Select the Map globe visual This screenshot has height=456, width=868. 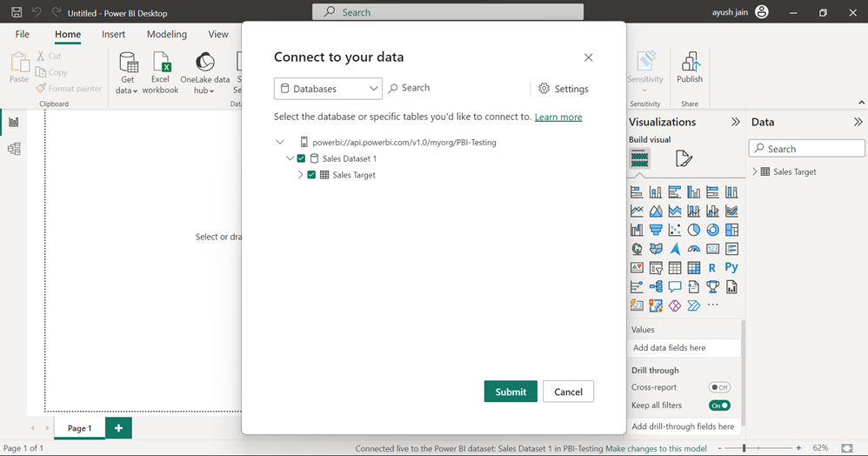[637, 249]
